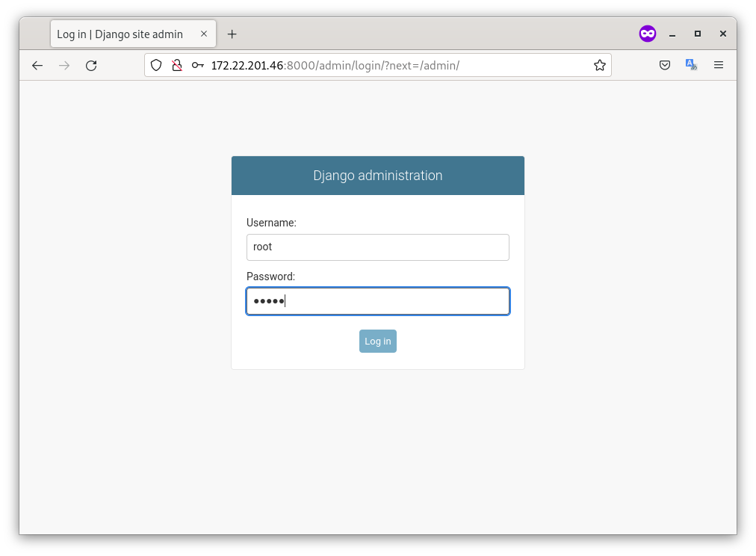Select the Log in | Django site admin tab
756x556 pixels.
[120, 34]
